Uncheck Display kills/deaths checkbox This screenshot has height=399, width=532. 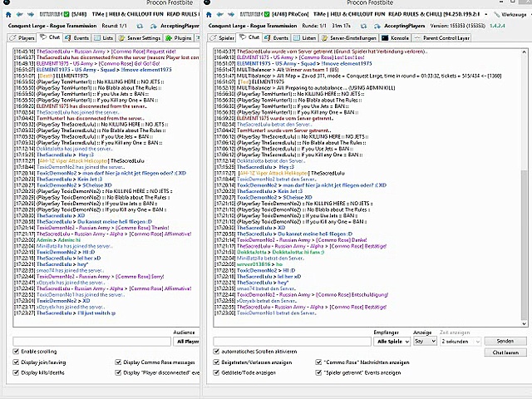pos(16,373)
